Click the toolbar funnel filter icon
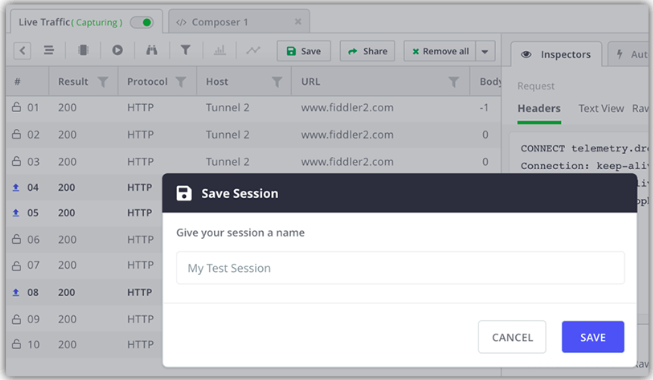 185,50
